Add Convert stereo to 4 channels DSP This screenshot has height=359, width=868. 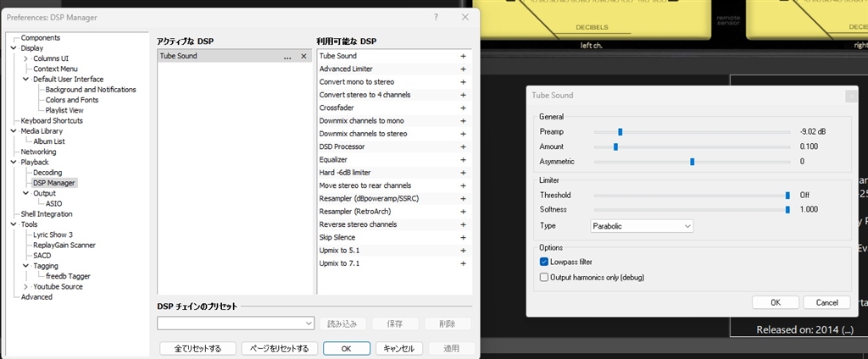tap(463, 95)
